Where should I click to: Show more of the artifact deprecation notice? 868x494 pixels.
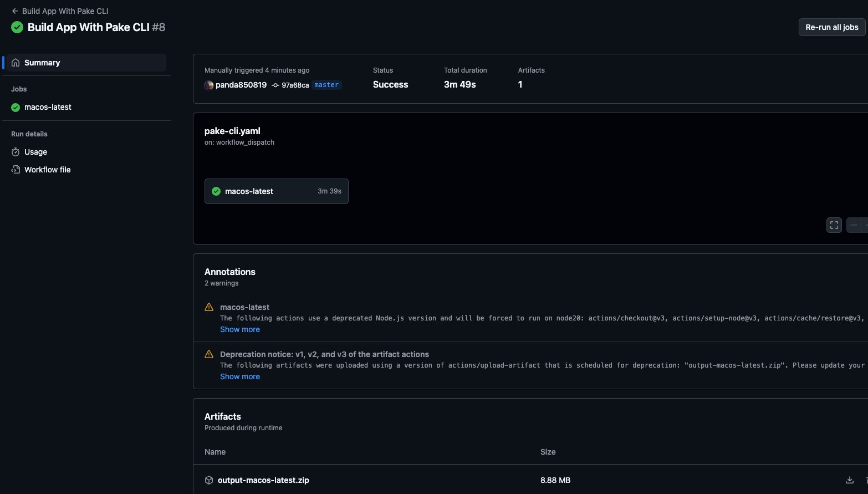(240, 376)
